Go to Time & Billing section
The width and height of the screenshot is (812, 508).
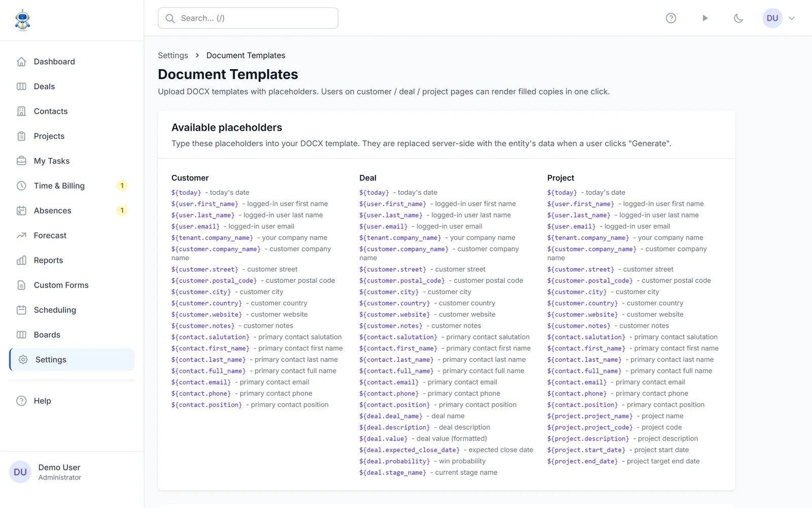point(72,186)
